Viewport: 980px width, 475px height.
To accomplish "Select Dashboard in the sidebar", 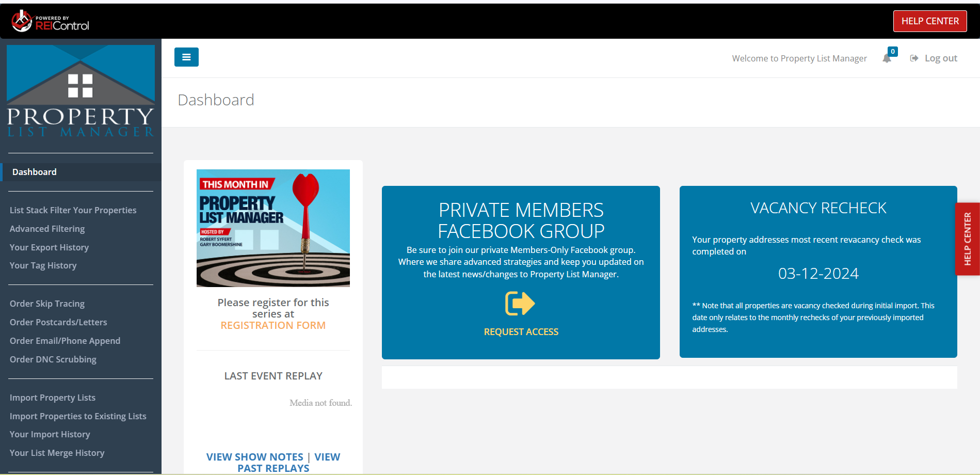I will pyautogui.click(x=34, y=171).
